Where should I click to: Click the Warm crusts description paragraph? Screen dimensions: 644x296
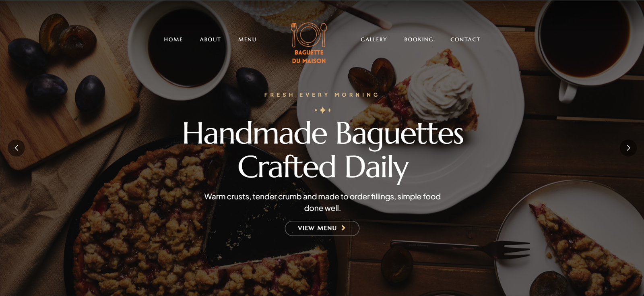pos(322,202)
